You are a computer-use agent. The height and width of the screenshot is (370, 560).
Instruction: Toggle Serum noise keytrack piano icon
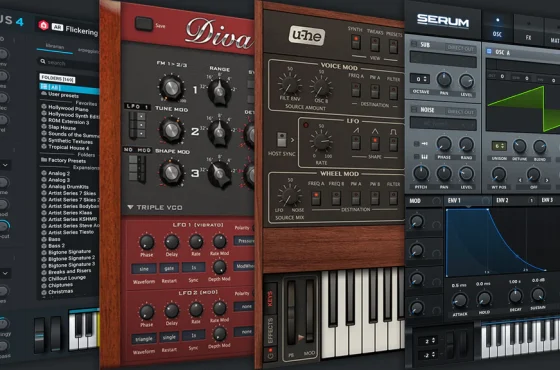tap(425, 156)
